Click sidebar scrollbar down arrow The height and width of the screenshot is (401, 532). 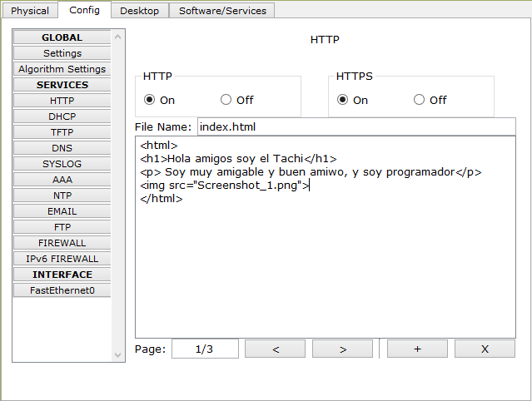coord(117,355)
